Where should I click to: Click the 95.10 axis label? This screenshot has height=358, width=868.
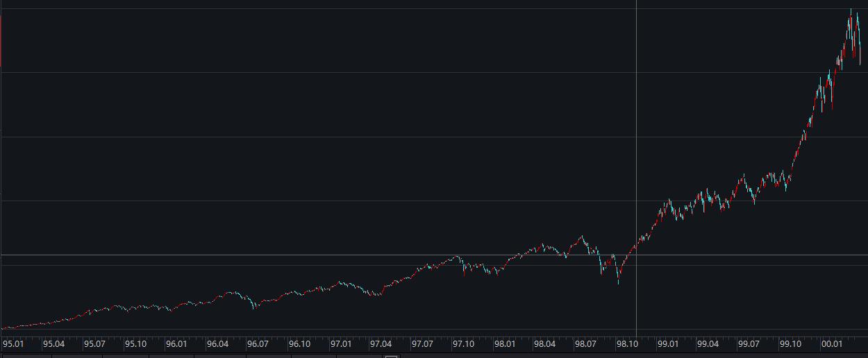click(x=135, y=343)
